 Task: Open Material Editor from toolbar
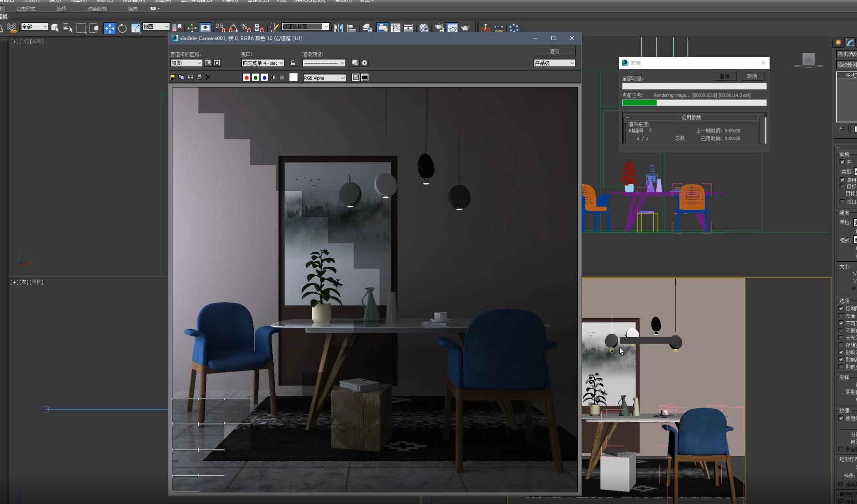424,28
